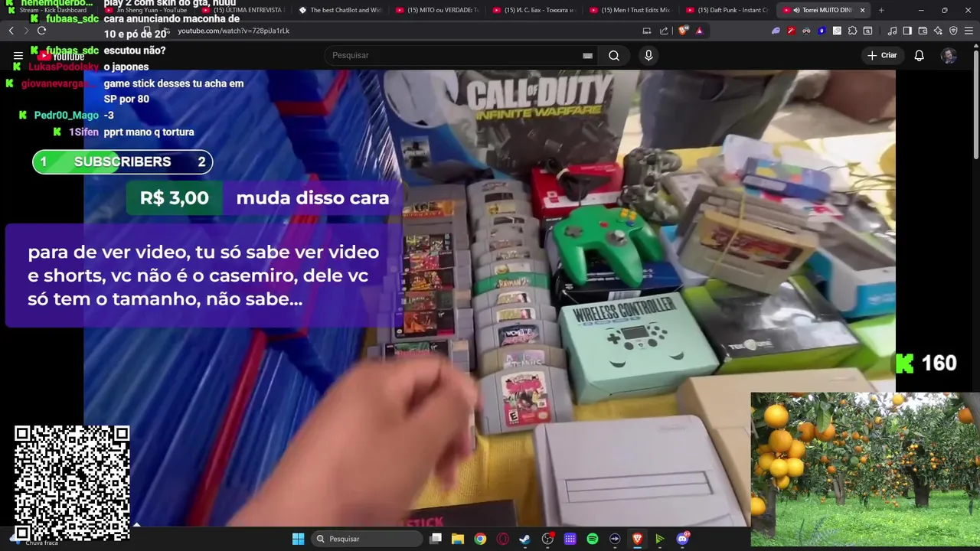Reload the page with the refresh icon

point(41,31)
